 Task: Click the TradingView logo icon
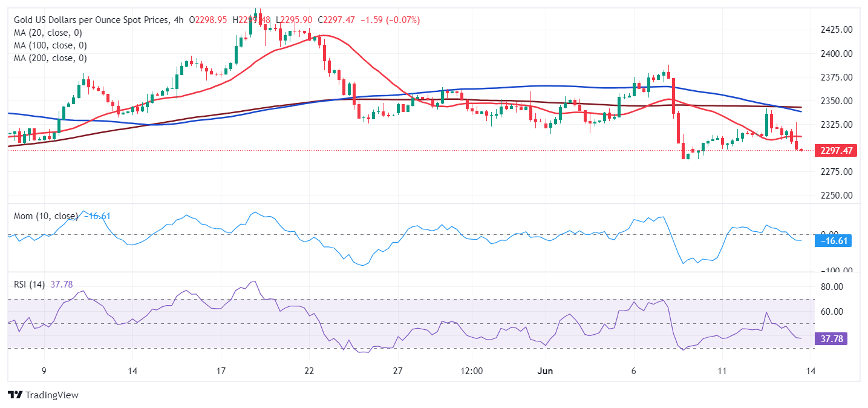tap(15, 395)
